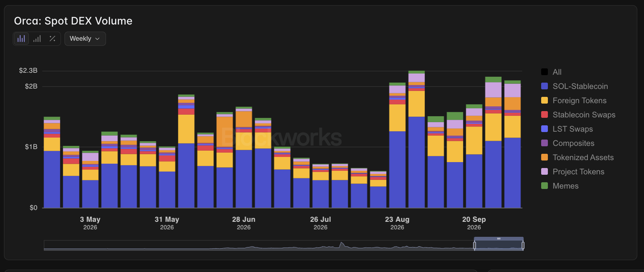Viewport: 644px width, 272px height.
Task: Click the left handle of range slider
Action: (x=475, y=246)
